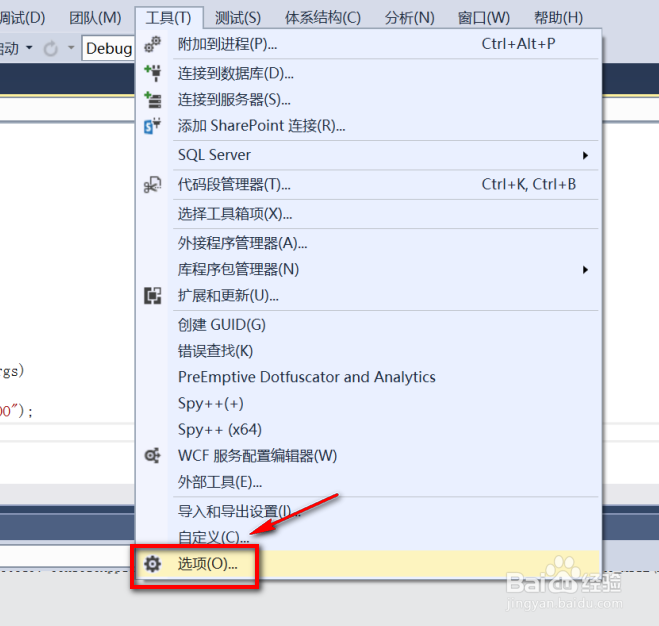Viewport: 659px width, 626px height.
Task: Select 错误查找(K) entry
Action: tap(369, 351)
